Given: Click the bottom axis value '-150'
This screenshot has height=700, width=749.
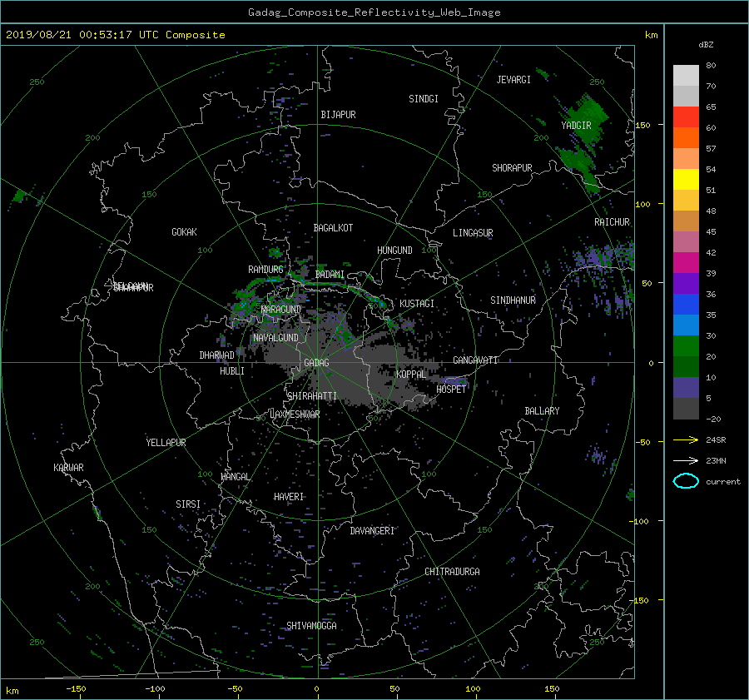Looking at the screenshot, I should click(x=76, y=689).
